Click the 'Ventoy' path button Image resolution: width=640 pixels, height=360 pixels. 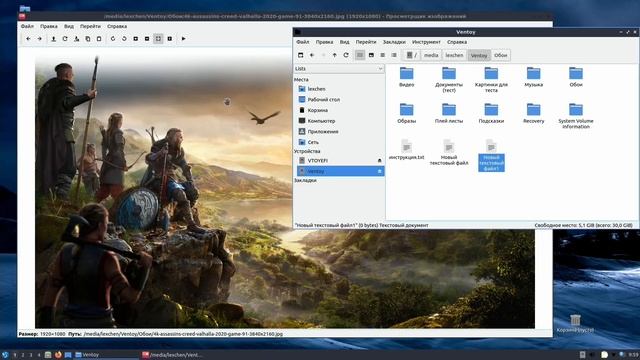[x=479, y=55]
